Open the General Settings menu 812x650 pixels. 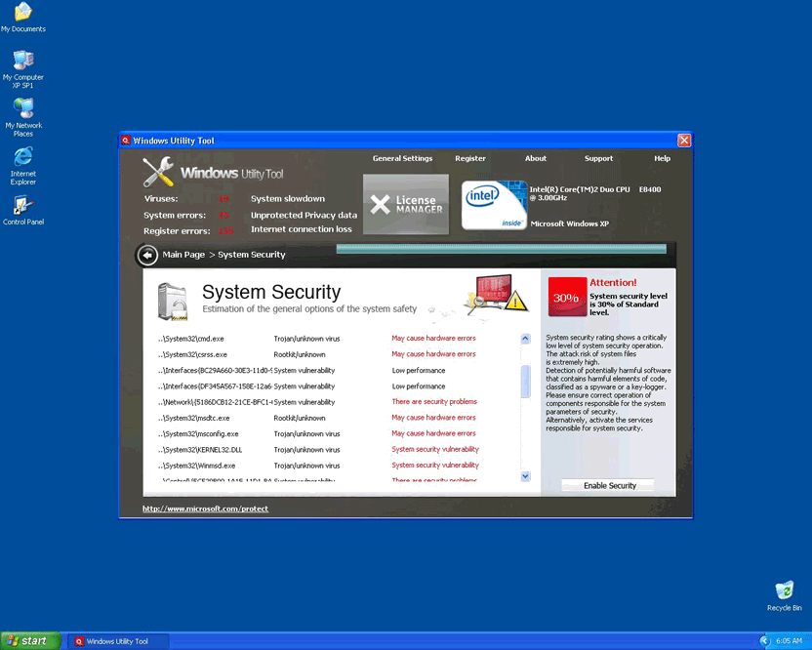(x=402, y=158)
